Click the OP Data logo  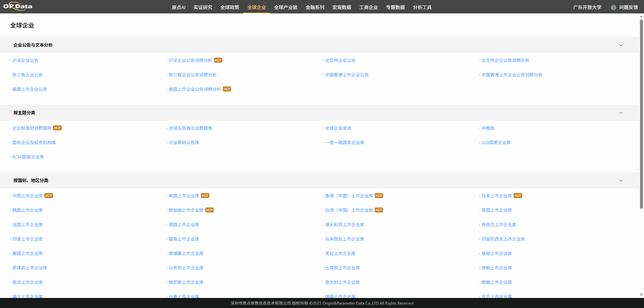[x=18, y=6]
